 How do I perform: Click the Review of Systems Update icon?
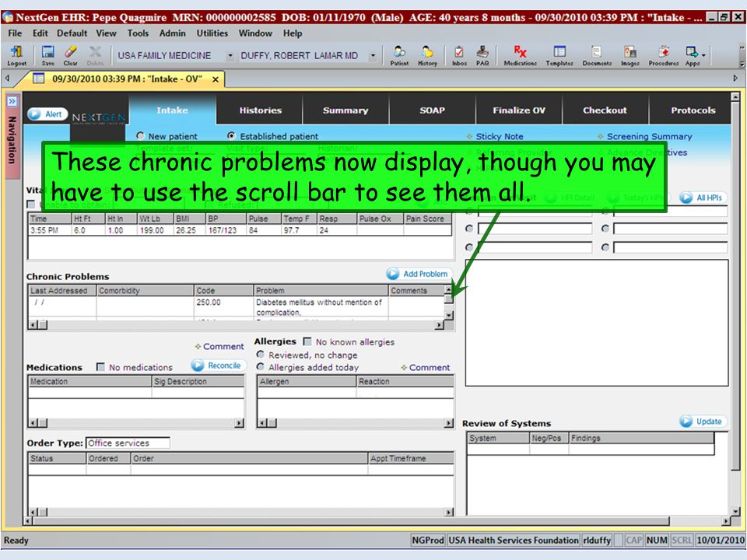click(686, 422)
